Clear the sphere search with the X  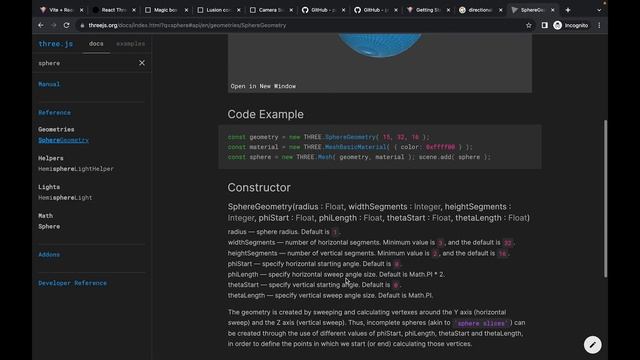click(142, 63)
